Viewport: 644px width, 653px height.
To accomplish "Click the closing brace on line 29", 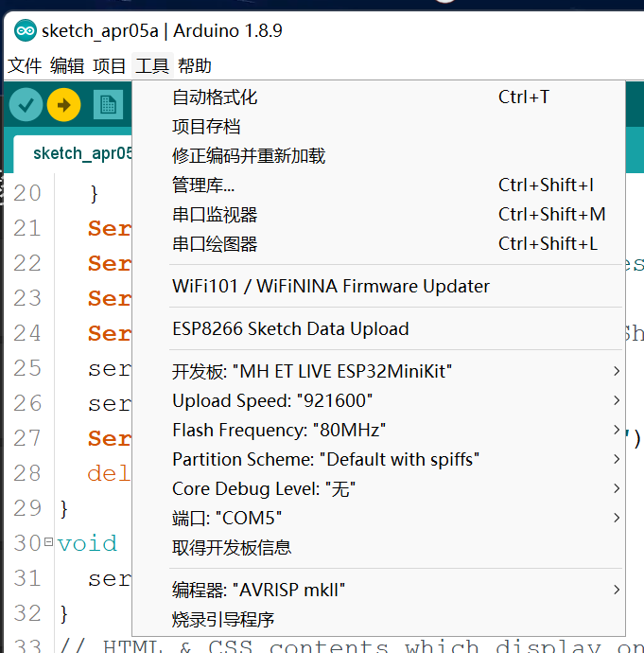I will 64,508.
